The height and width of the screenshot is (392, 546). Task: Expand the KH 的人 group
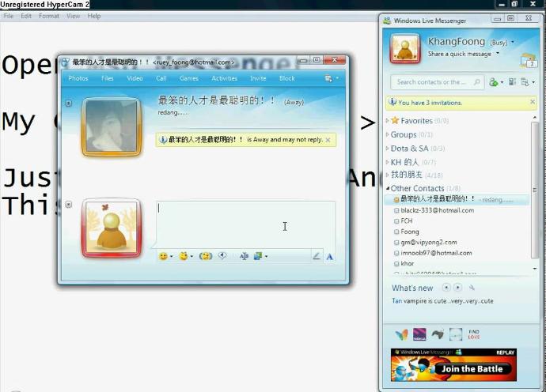coord(387,162)
